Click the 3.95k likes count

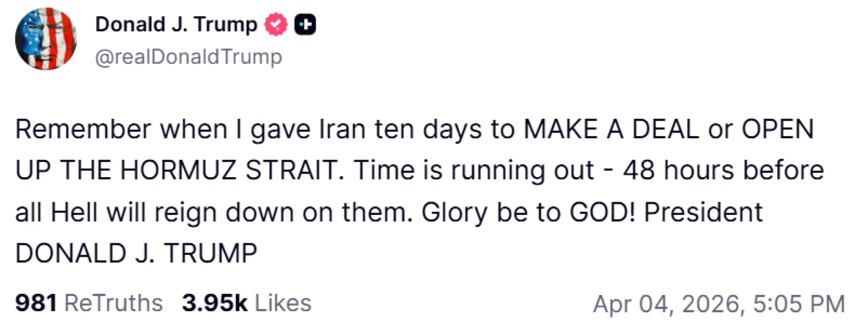click(x=215, y=303)
